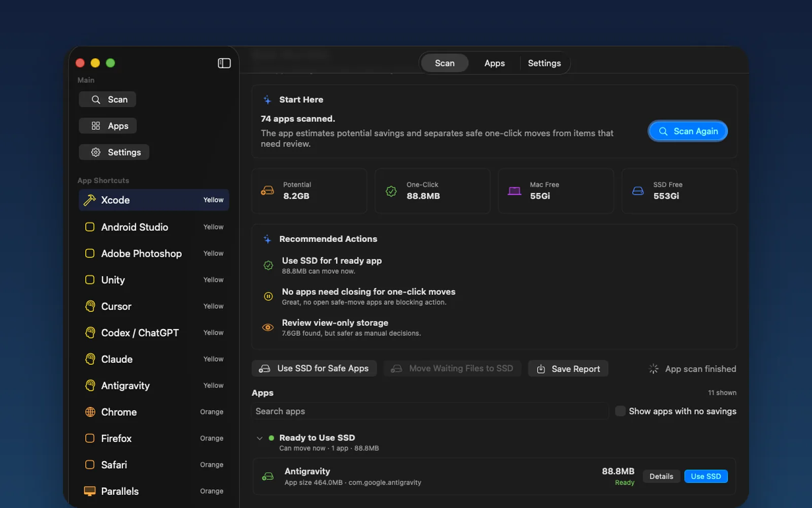Click the 11 shown count label

(722, 393)
